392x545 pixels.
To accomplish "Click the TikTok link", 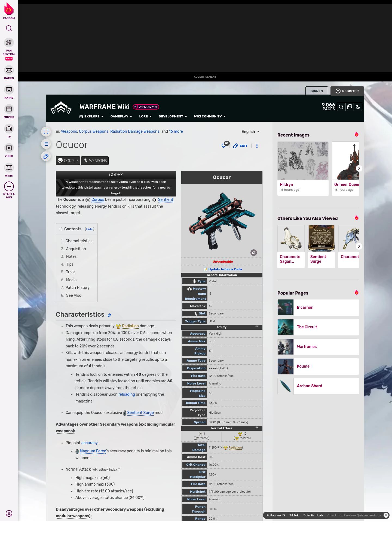I will 294,515.
